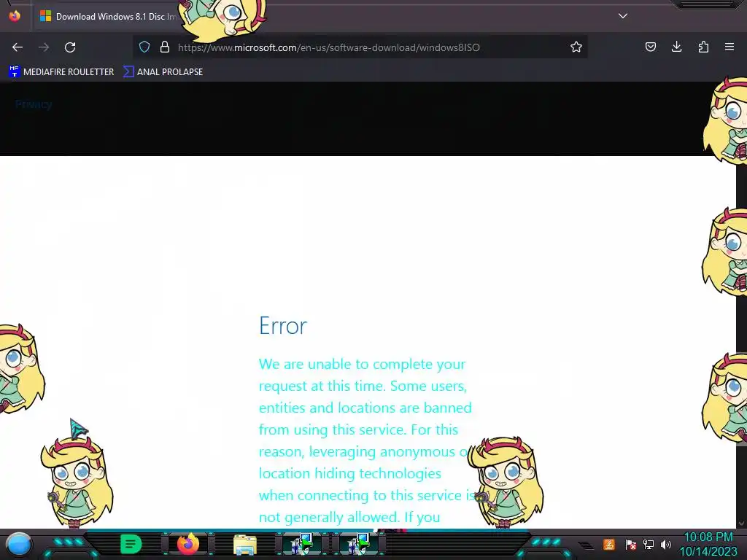Click the text "location hiding technologies"

[x=350, y=474]
